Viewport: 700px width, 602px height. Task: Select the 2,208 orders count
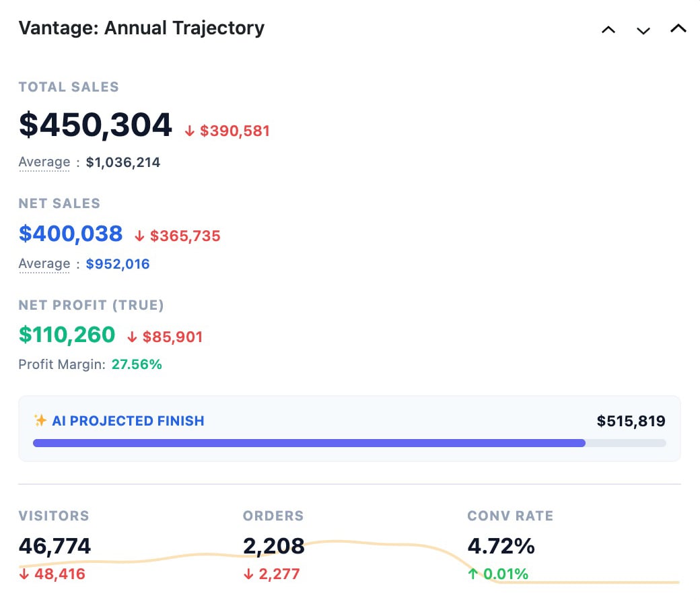274,545
